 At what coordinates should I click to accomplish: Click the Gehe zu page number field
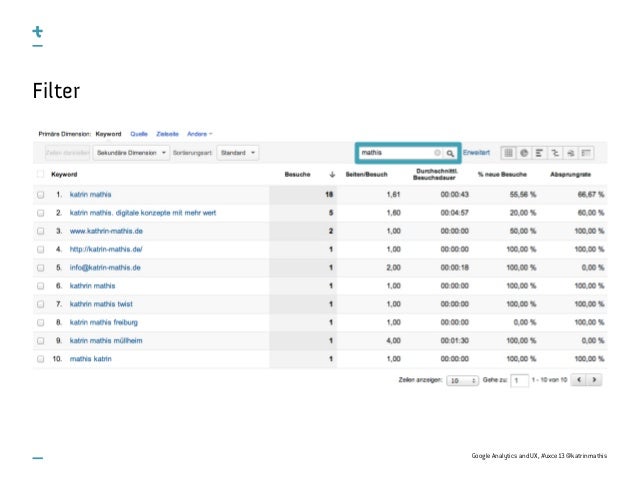pyautogui.click(x=519, y=381)
